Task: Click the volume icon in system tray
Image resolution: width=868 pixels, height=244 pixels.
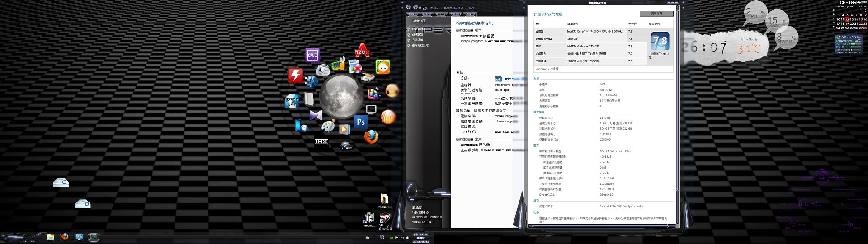Action: [407, 237]
